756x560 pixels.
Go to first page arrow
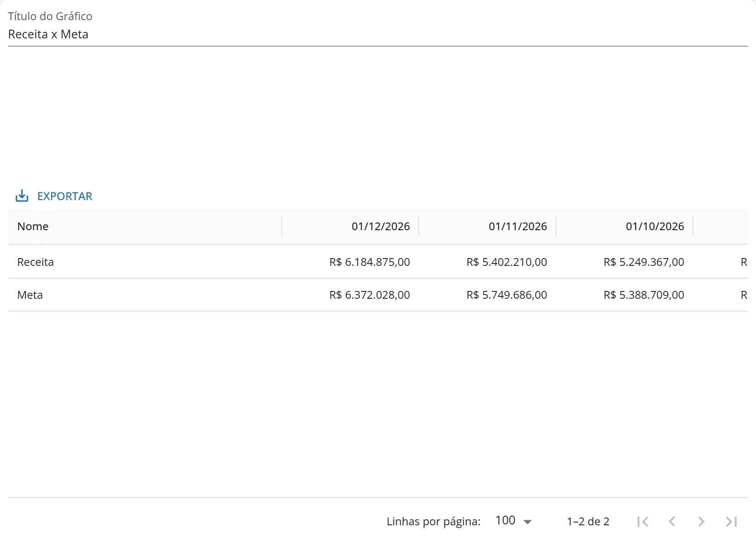[x=643, y=522]
